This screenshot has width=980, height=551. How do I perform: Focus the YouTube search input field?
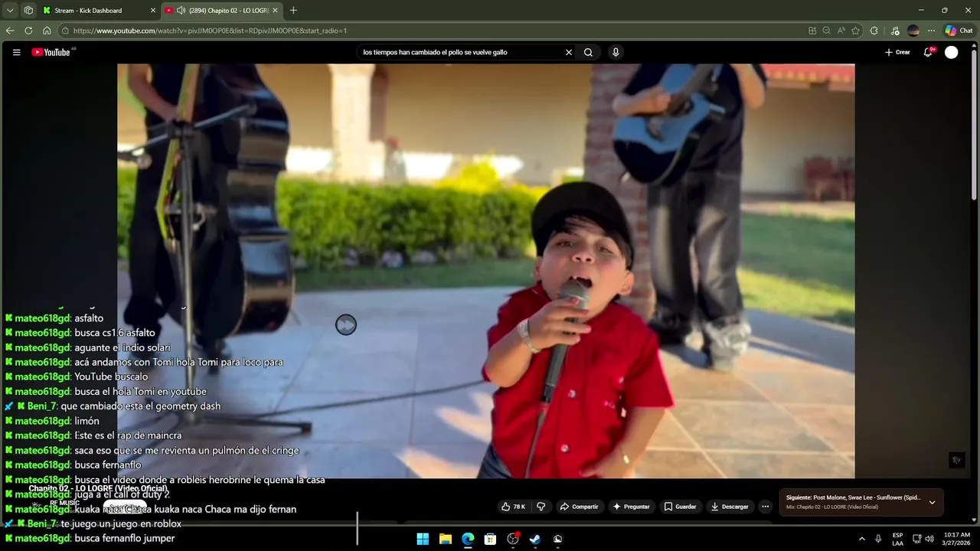[461, 52]
